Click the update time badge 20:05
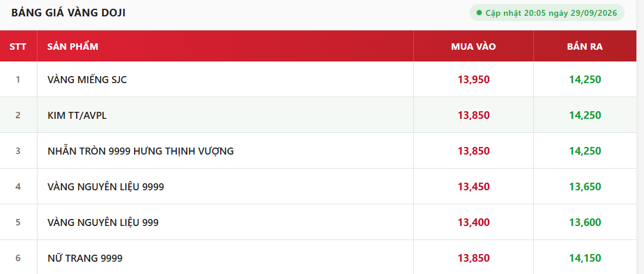644x274 pixels. (x=547, y=13)
